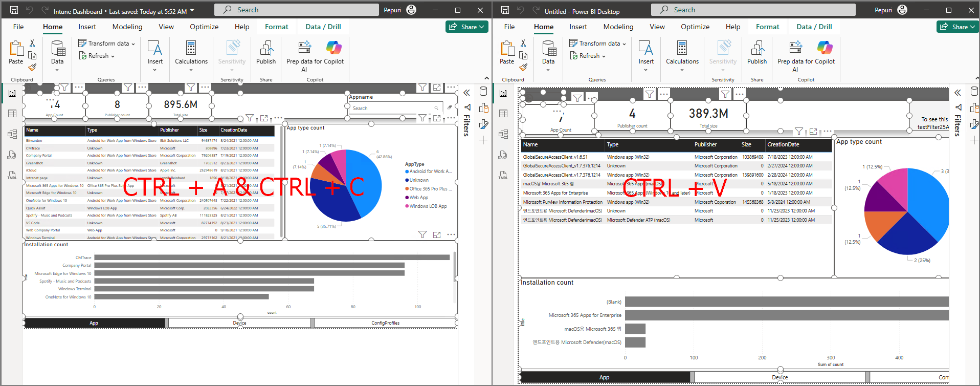Switch to Table view in Intune Dashboard sidebar
Screen dimensions: 980x386
[12, 114]
